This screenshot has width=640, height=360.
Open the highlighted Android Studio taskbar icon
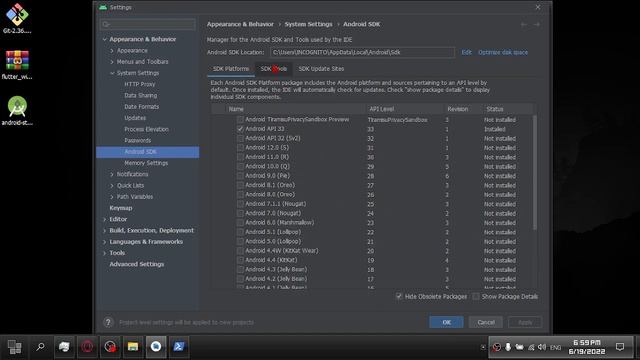156,347
